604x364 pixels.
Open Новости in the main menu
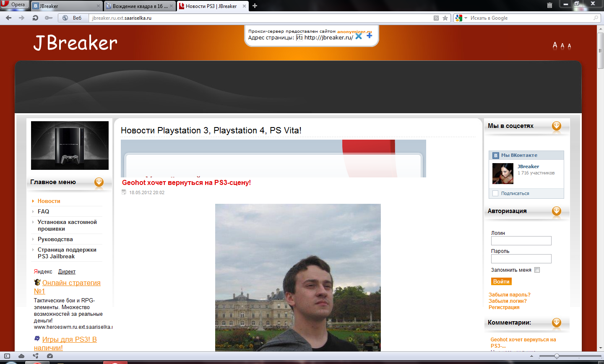pyautogui.click(x=49, y=201)
